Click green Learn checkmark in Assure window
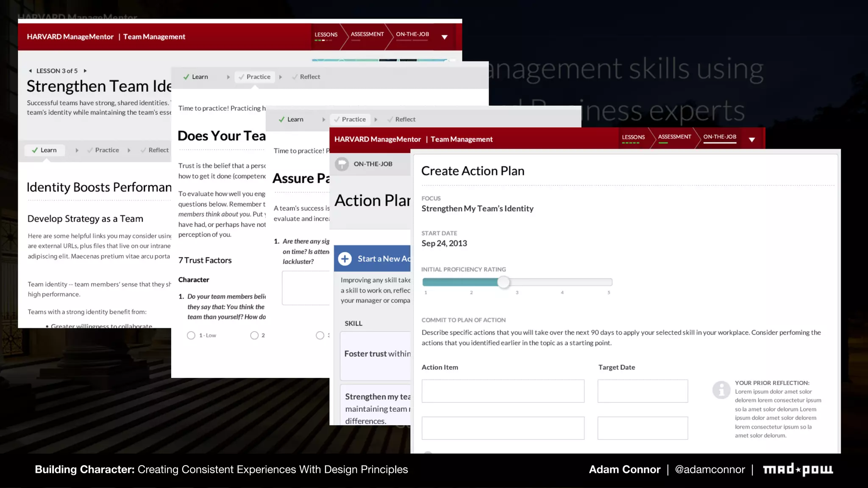 coord(281,119)
